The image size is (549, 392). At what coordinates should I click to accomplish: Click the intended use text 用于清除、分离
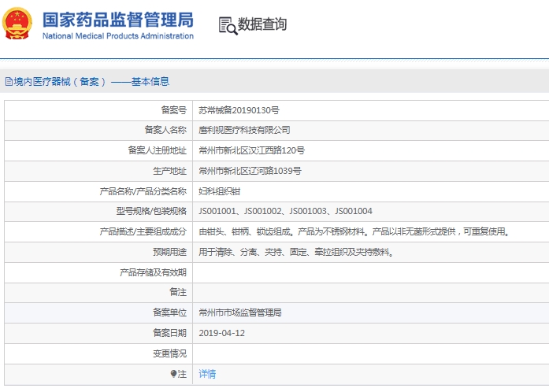297,252
